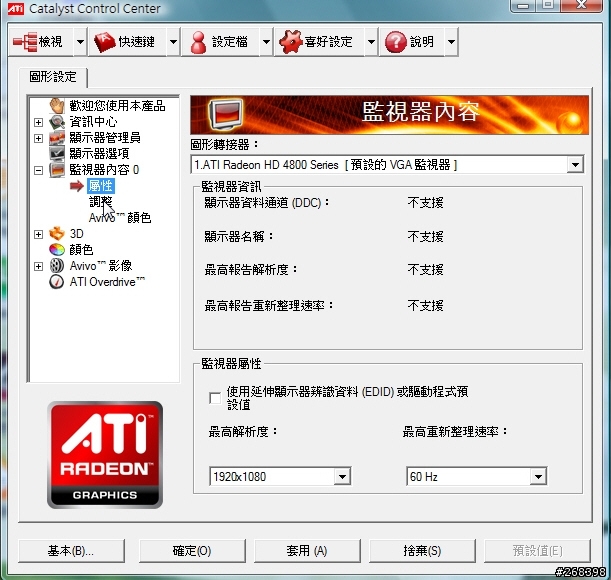Open the 快速鍵 dropdown arrow

(173, 42)
